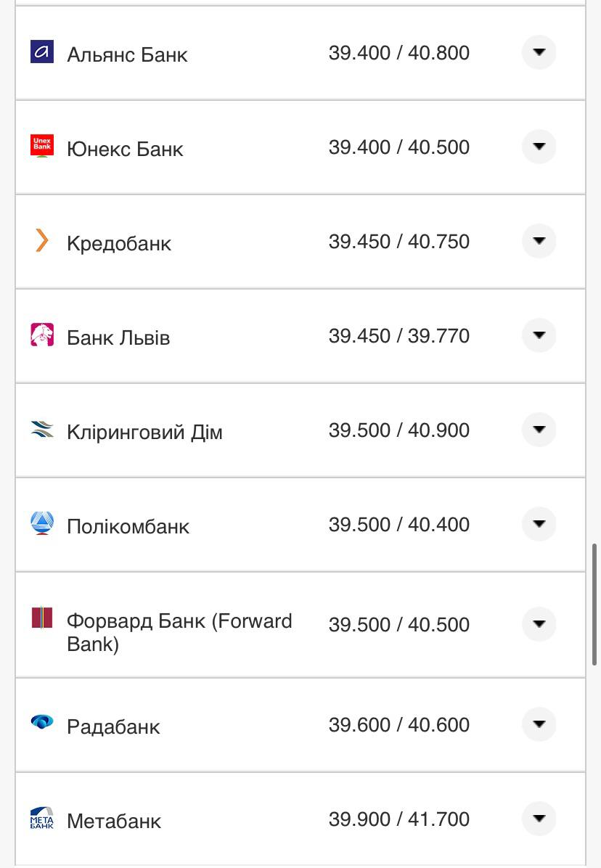Click the Кліринговий Дім logo icon
This screenshot has height=868, width=601.
pyautogui.click(x=42, y=430)
